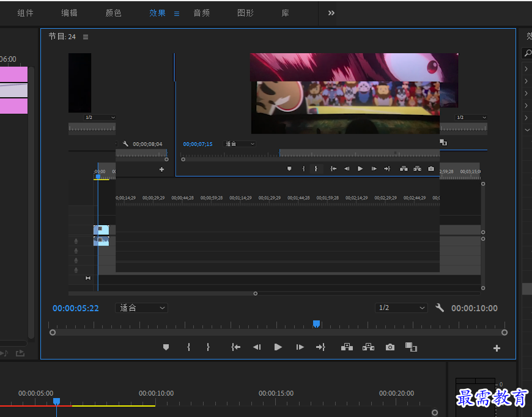The height and width of the screenshot is (417, 532).
Task: Step back one frame
Action: coord(257,347)
